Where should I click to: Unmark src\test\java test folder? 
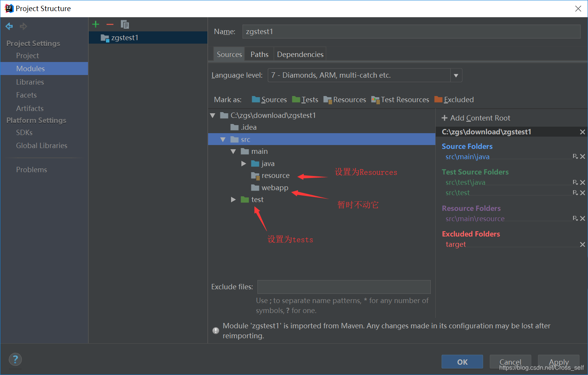(x=582, y=182)
